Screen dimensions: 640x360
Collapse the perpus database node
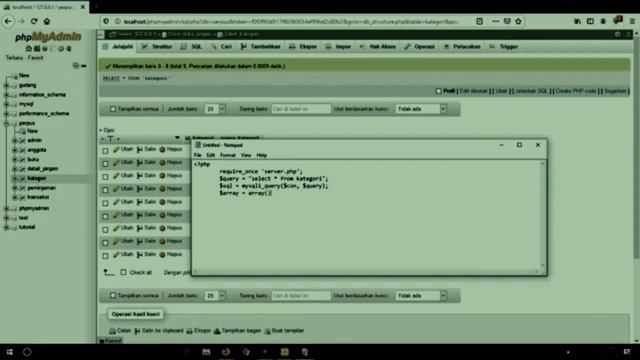pos(6,123)
